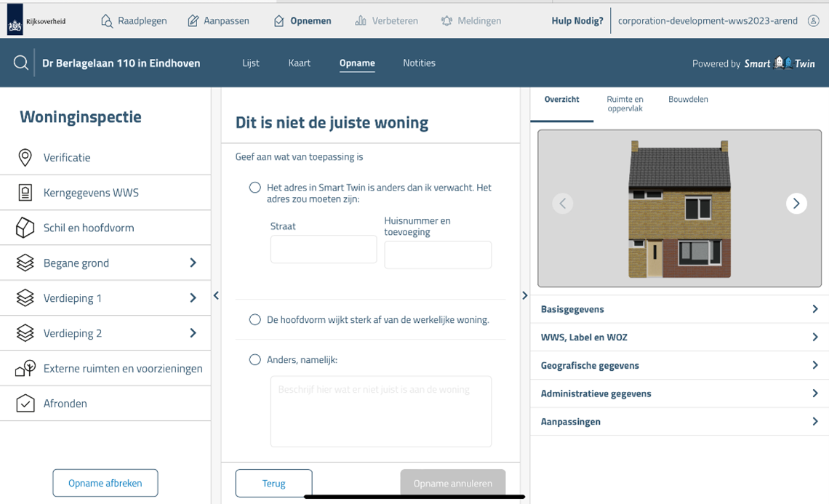
Task: Expand WWS, Label en WOZ section
Action: (814, 337)
